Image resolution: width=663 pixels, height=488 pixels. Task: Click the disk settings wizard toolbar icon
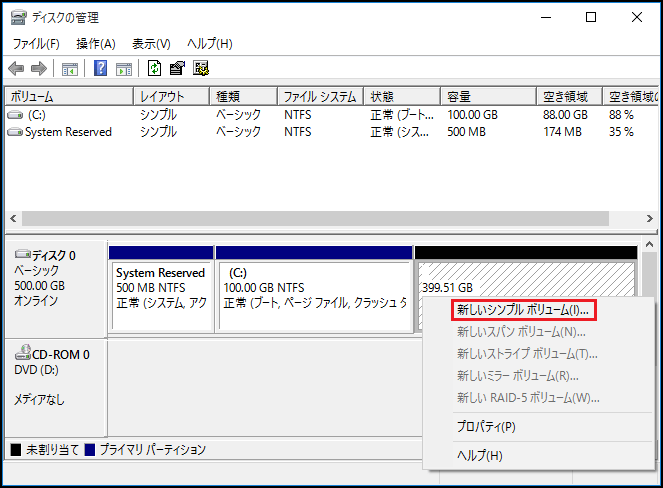click(201, 68)
